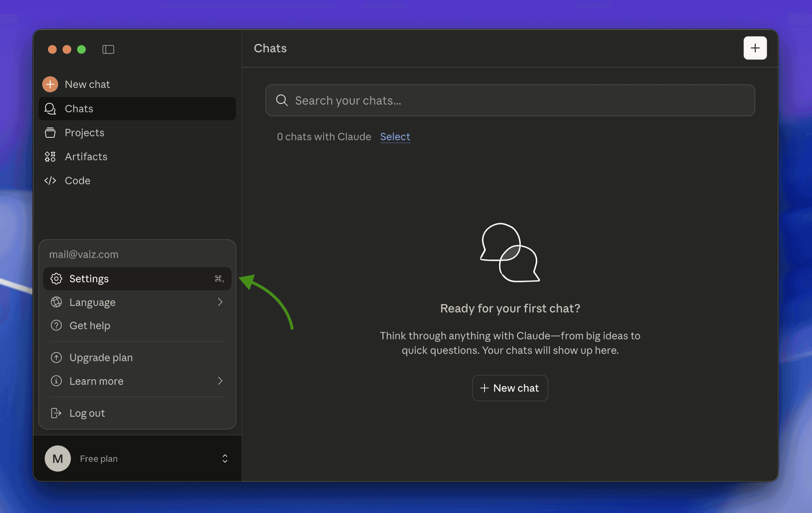812x513 pixels.
Task: Click the orange New chat plus icon
Action: [50, 84]
